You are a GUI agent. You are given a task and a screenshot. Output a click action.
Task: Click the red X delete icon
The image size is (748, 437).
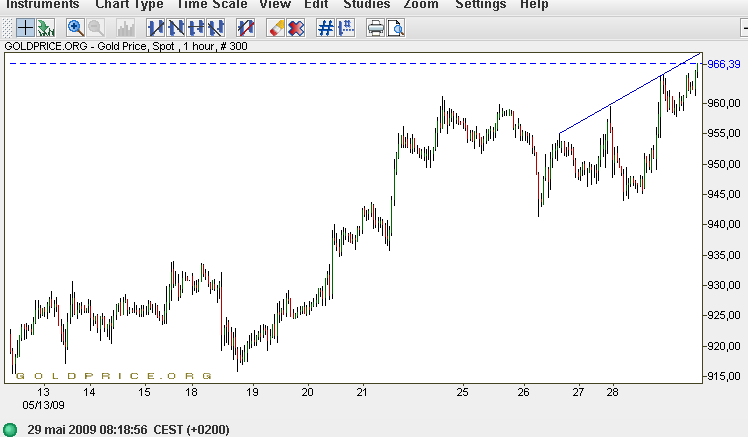click(296, 28)
